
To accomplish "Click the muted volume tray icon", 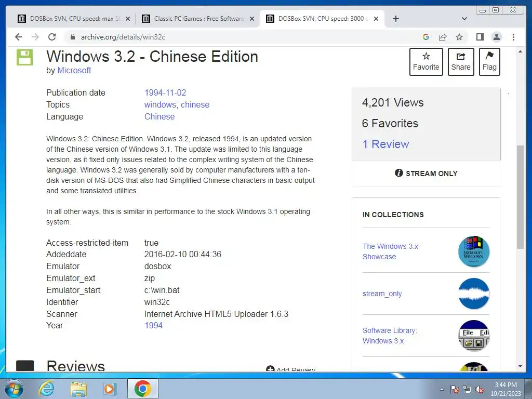I will click(480, 389).
